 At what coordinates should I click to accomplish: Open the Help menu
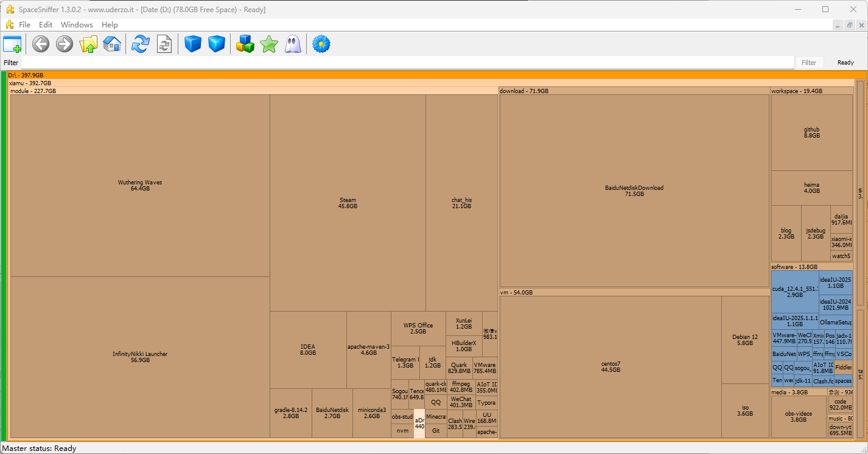point(110,25)
